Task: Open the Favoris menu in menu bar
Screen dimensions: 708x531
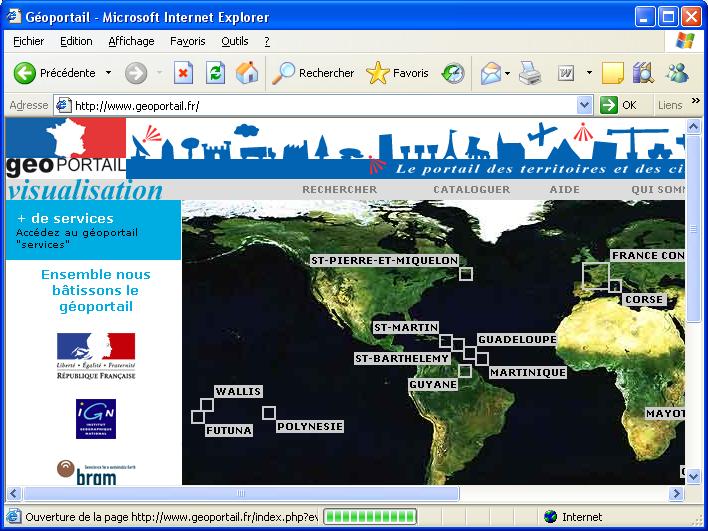Action: 187,41
